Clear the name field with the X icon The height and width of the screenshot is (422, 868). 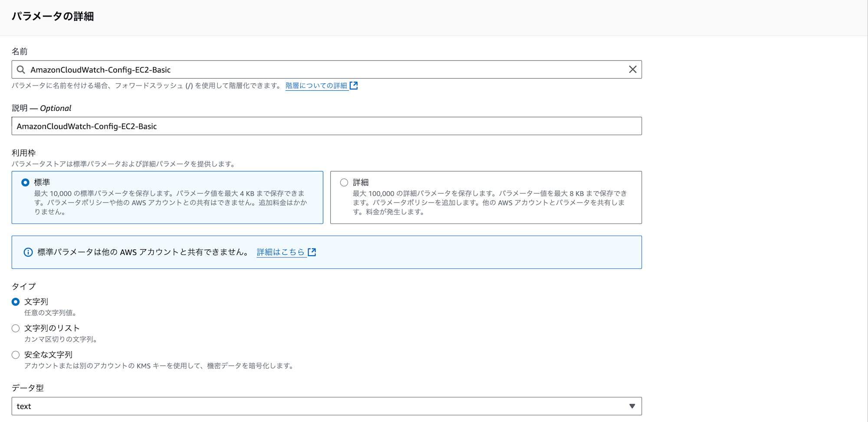tap(633, 69)
